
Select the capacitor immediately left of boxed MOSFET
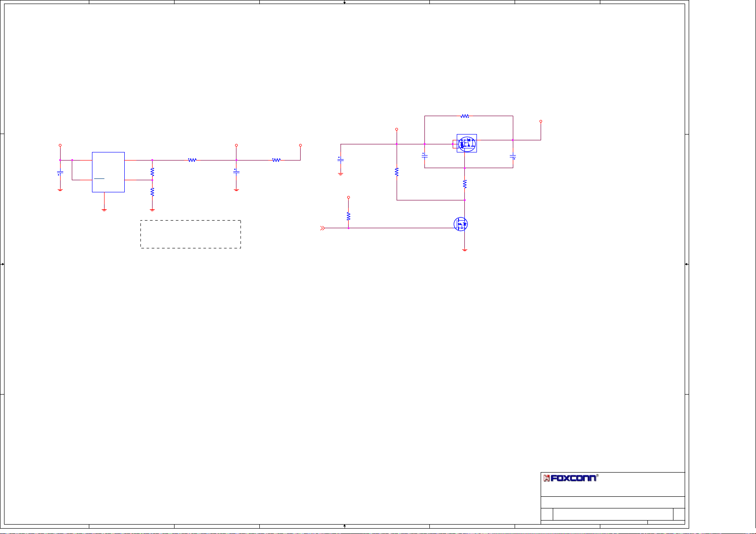tap(424, 156)
